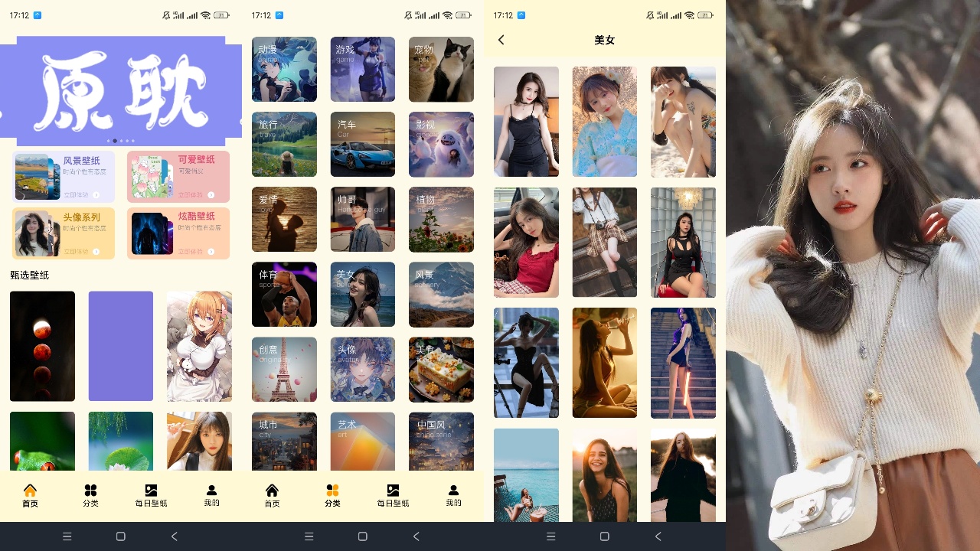Choose the 美食 food category tile
Image resolution: width=980 pixels, height=551 pixels.
pos(441,370)
